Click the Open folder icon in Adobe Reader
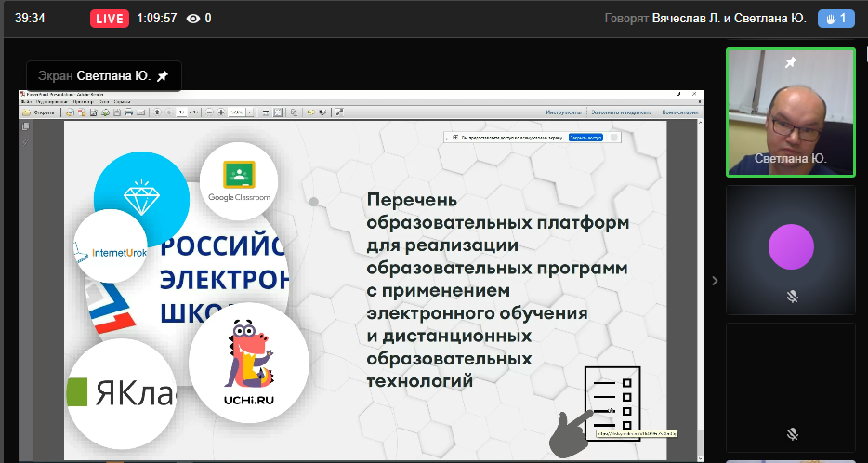Image resolution: width=868 pixels, height=463 pixels. pos(27,112)
